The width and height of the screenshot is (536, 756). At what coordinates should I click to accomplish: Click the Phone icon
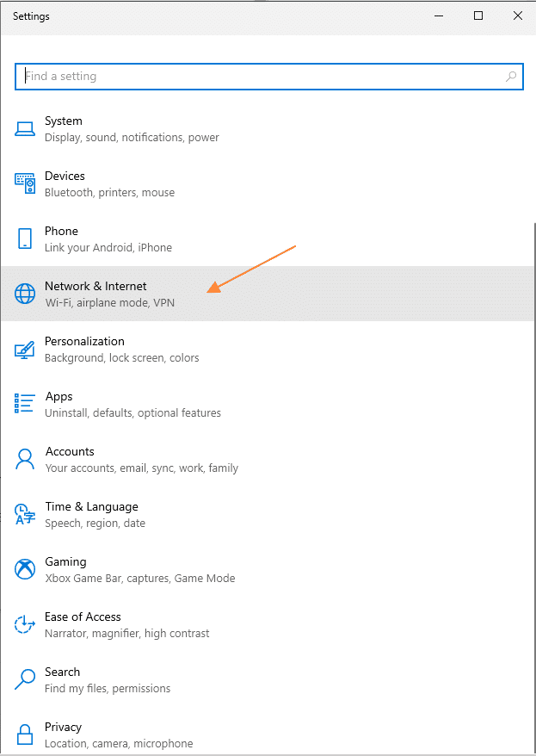click(x=25, y=239)
